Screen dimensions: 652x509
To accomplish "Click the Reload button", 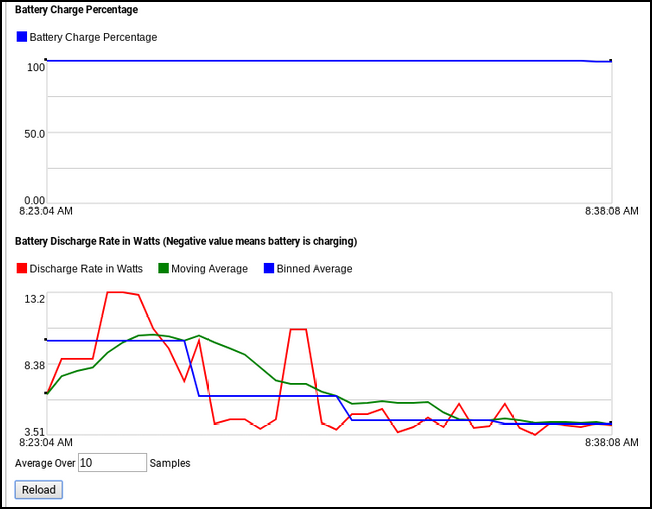I will [39, 489].
